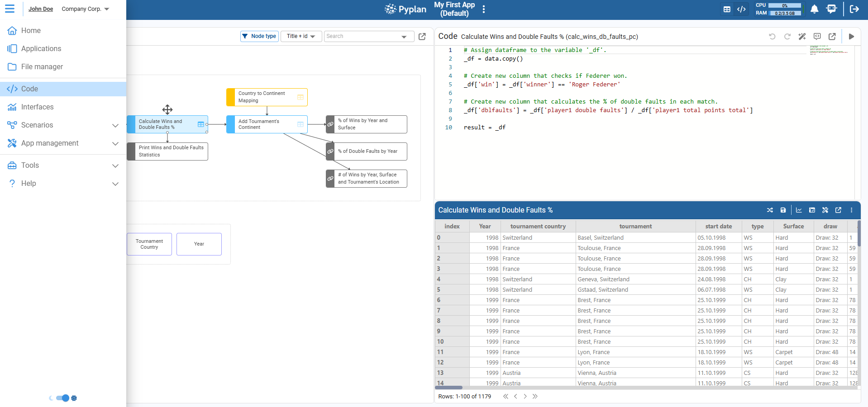868x407 pixels.
Task: Open the Title + id dropdown
Action: tap(301, 36)
